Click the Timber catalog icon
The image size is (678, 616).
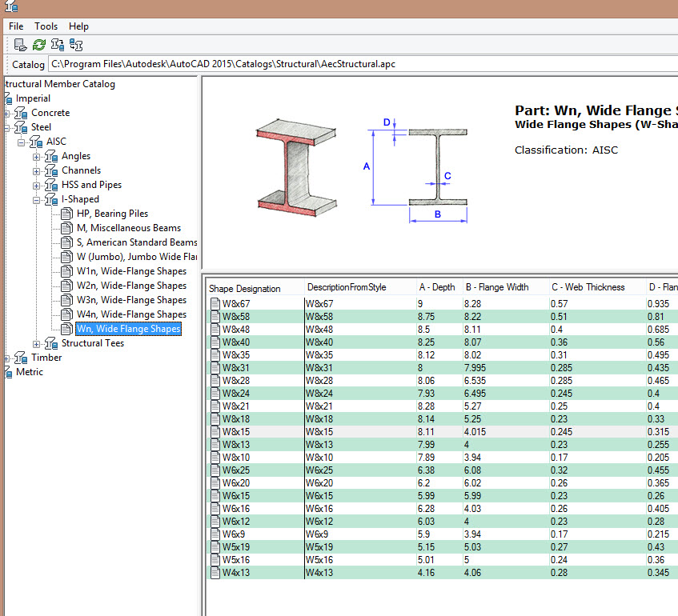coord(19,358)
